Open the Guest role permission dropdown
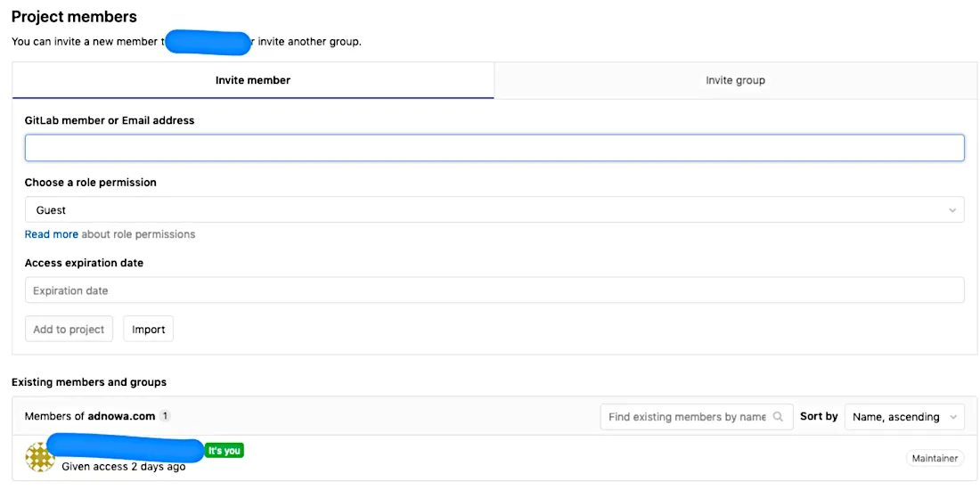The image size is (980, 490). point(494,210)
